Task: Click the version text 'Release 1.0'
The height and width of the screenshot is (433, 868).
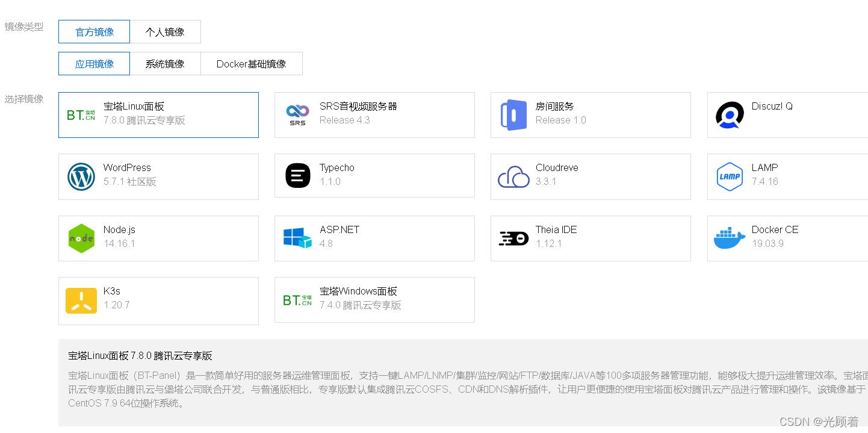Action: (x=561, y=120)
